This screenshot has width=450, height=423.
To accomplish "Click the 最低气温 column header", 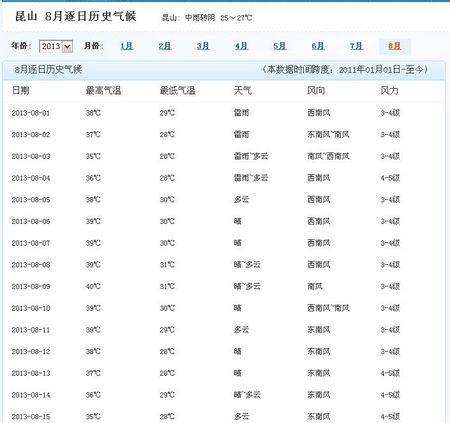I will click(177, 90).
